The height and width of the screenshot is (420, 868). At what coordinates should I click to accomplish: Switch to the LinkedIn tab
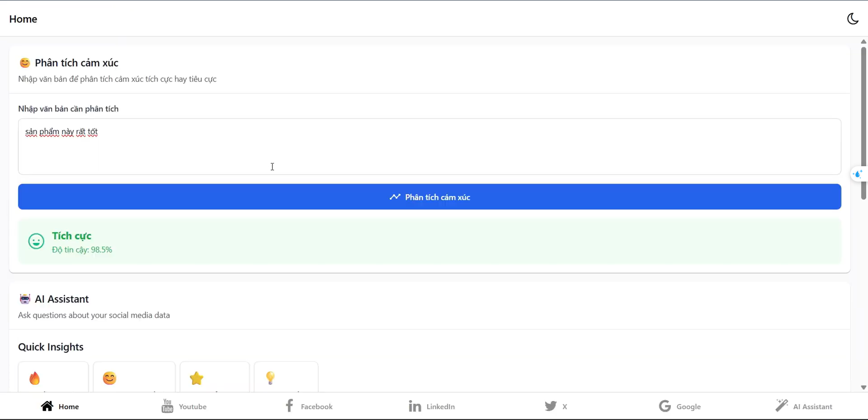click(432, 406)
